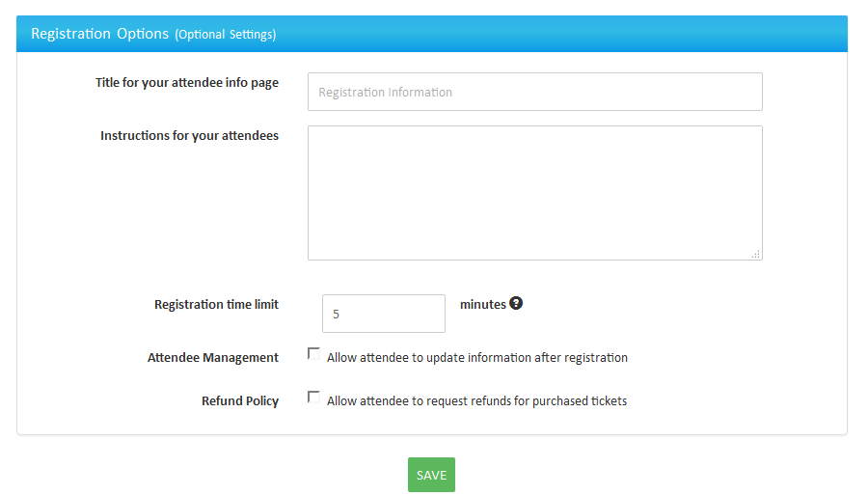Click 'Allow attendee to request refunds' label text

[x=476, y=400]
